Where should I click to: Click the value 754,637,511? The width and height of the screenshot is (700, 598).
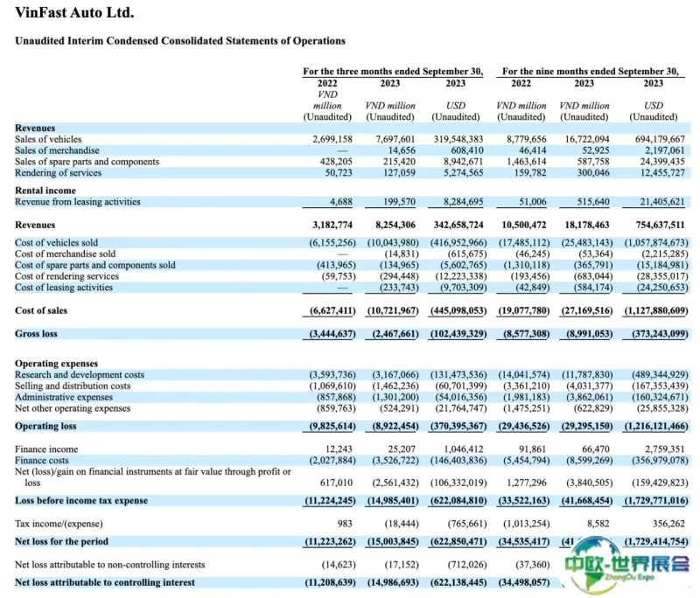660,225
